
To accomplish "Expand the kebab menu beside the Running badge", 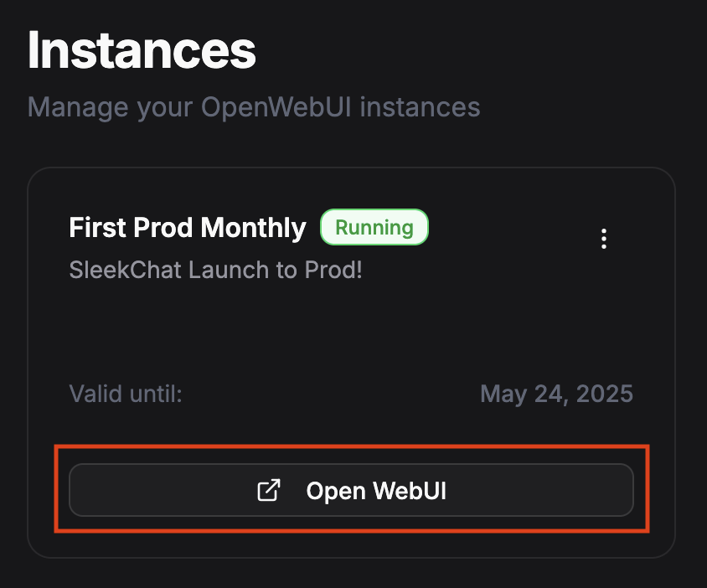I will [x=604, y=240].
